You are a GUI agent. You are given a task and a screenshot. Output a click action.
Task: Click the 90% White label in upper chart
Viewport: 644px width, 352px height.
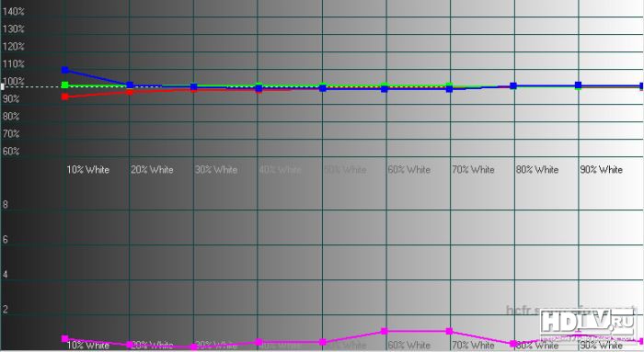pyautogui.click(x=602, y=169)
